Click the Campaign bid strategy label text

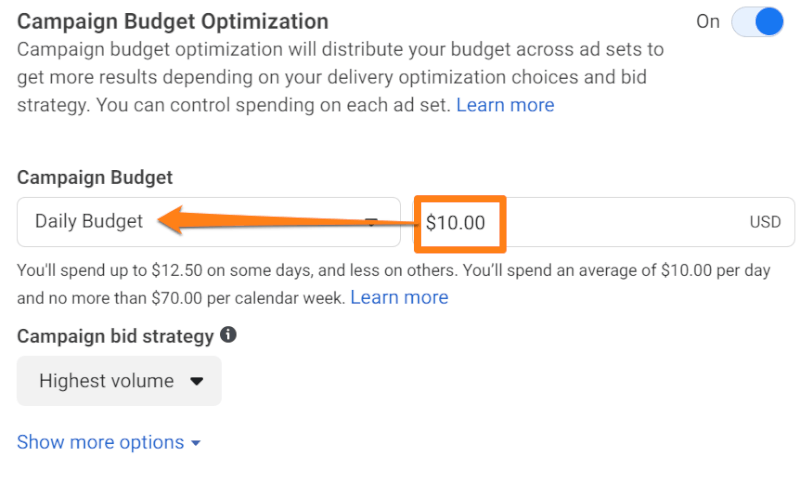(x=115, y=336)
